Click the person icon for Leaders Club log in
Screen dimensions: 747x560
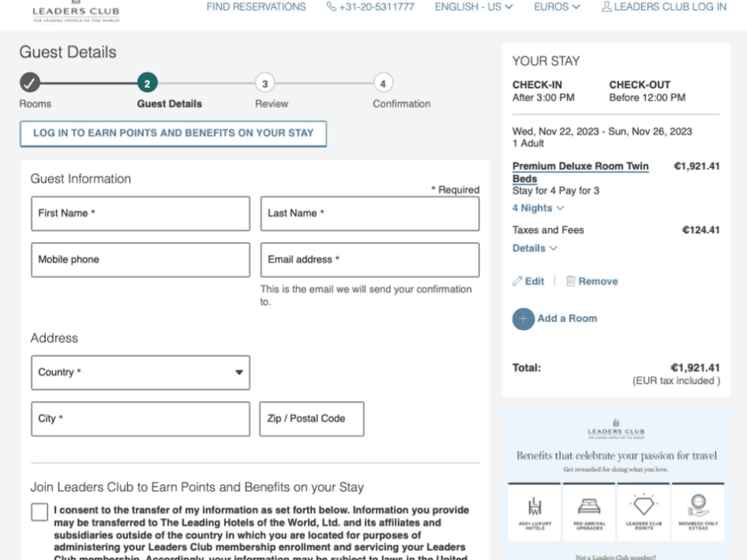click(606, 7)
